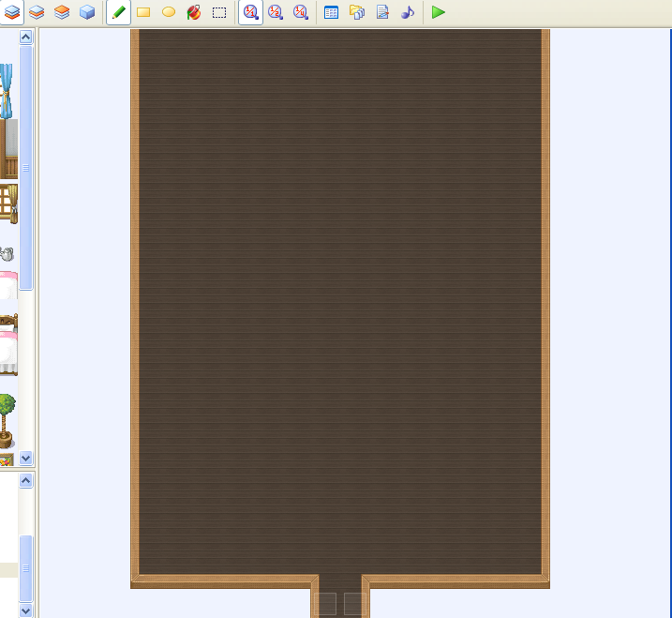Open the Materials resource manager

click(356, 12)
